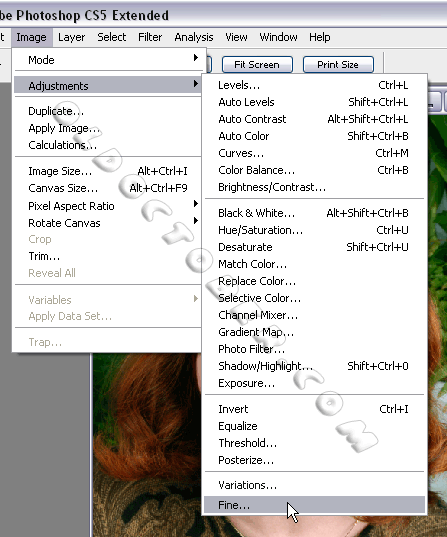The image size is (447, 537).
Task: Open Match Color dialog
Action: (314, 264)
